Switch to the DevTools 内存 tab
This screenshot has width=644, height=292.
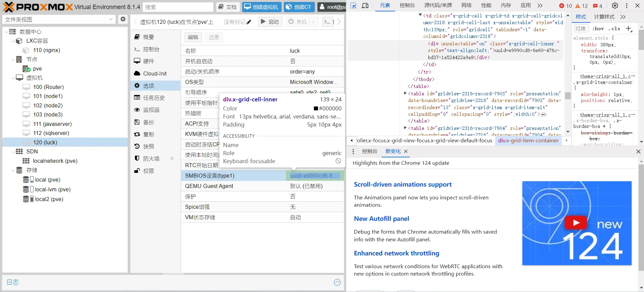[x=506, y=5]
